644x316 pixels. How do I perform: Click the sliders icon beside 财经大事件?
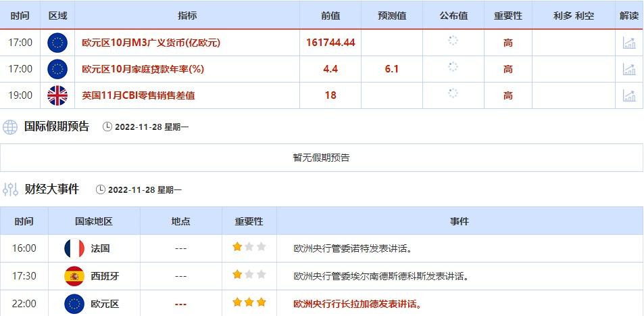10,189
